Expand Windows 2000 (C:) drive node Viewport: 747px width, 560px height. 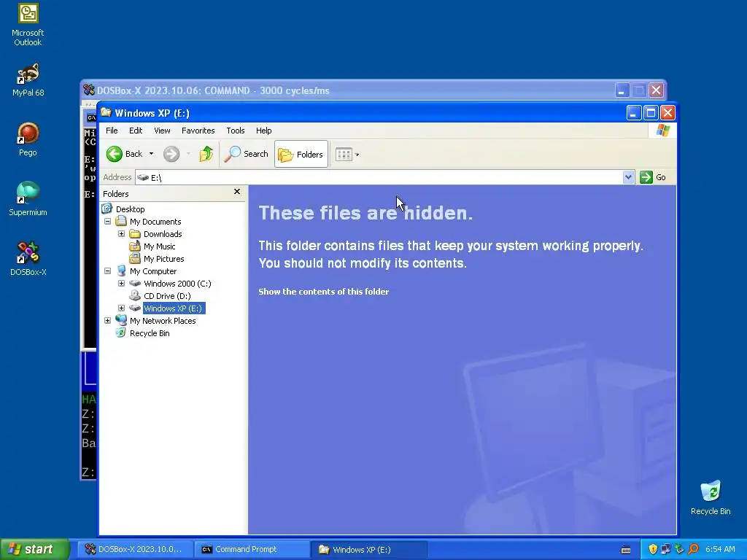point(122,284)
